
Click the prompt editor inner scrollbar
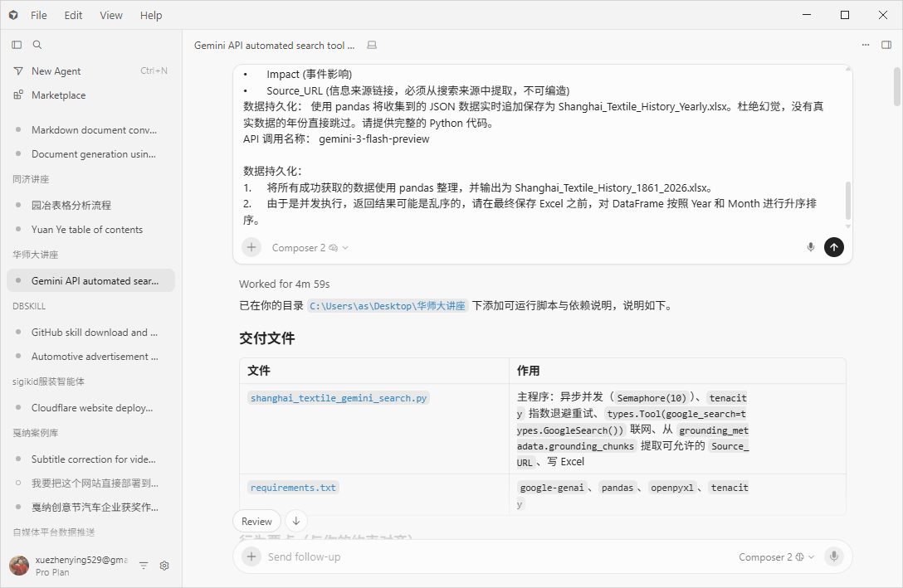tap(847, 200)
